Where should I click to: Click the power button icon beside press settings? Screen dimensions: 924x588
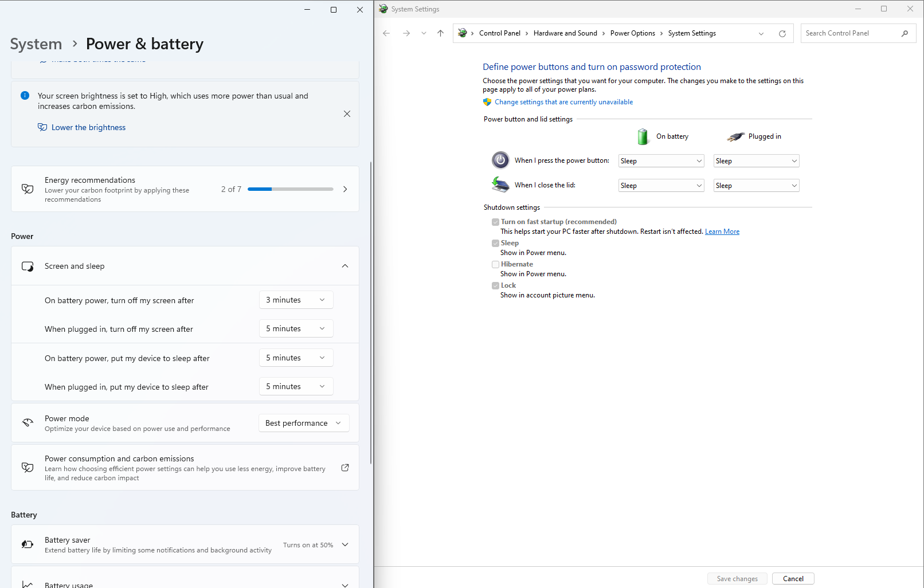click(500, 160)
